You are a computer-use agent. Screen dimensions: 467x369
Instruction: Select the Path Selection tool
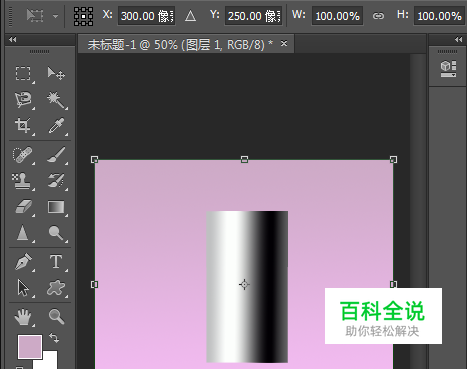(23, 288)
